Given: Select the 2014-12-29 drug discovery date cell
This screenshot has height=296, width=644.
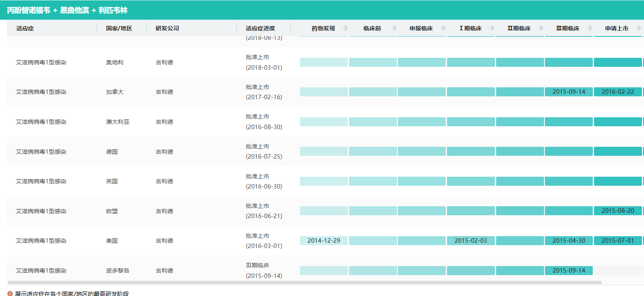Looking at the screenshot, I should click(324, 241).
